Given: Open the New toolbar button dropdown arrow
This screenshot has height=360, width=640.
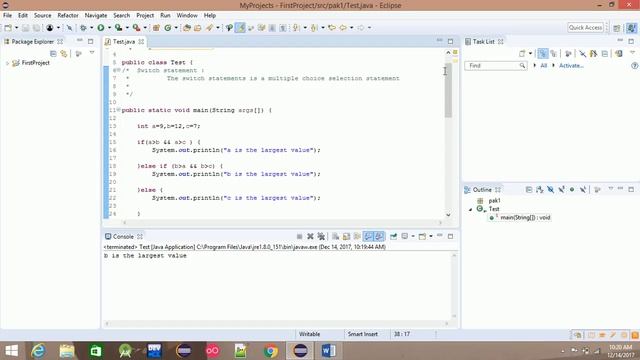Looking at the screenshot, I should (16, 28).
